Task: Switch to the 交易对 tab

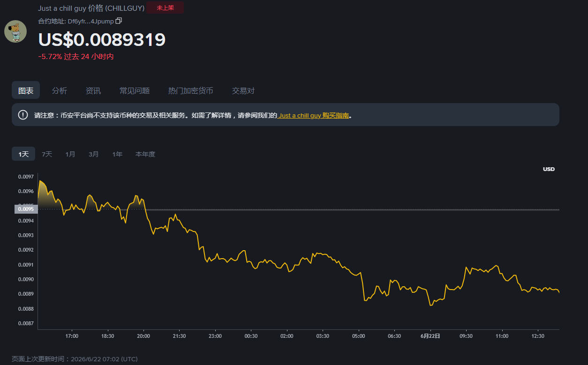Action: (243, 90)
